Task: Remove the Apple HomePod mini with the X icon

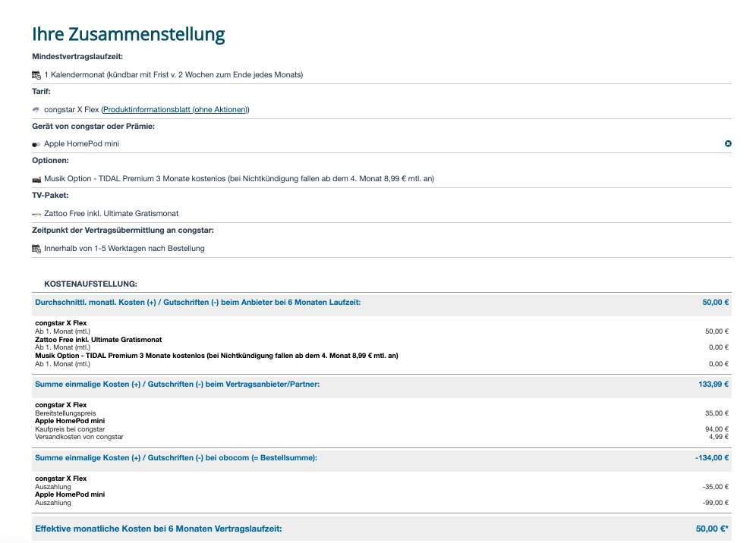Action: point(728,143)
